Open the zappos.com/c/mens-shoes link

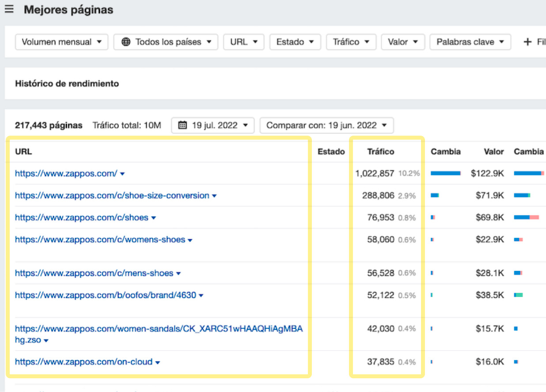coord(94,273)
